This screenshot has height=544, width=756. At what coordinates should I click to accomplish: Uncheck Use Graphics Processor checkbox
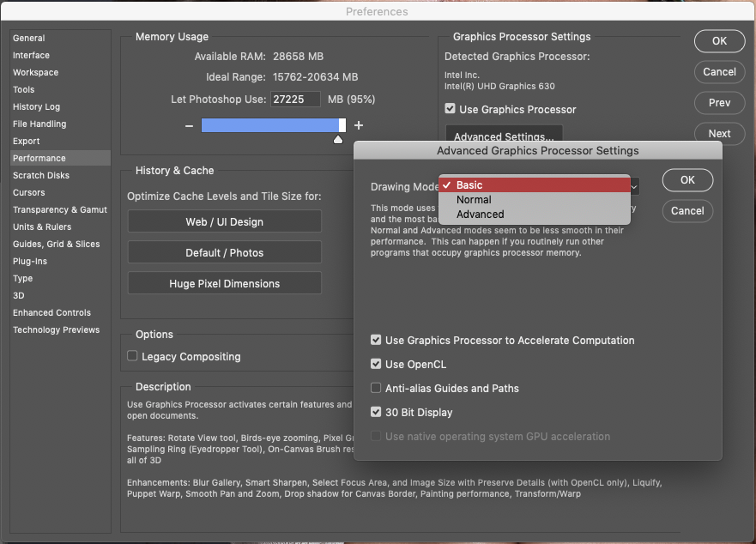[450, 110]
